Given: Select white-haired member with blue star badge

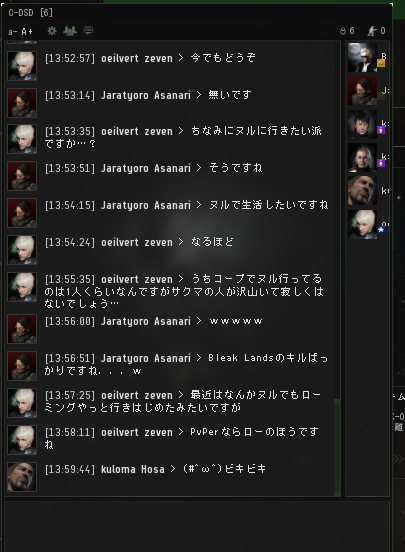Looking at the screenshot, I should (362, 224).
